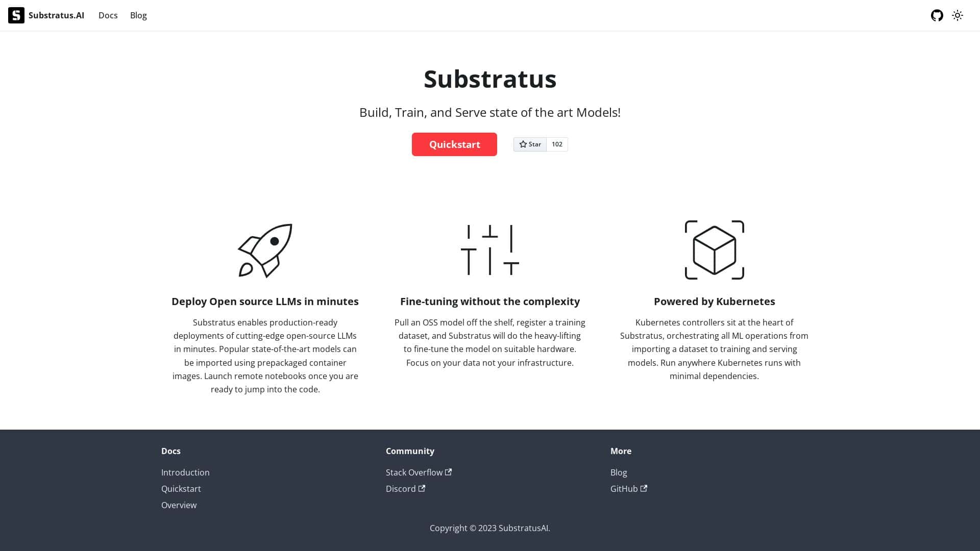Click the 102 star count badge
The image size is (980, 551).
(x=556, y=144)
